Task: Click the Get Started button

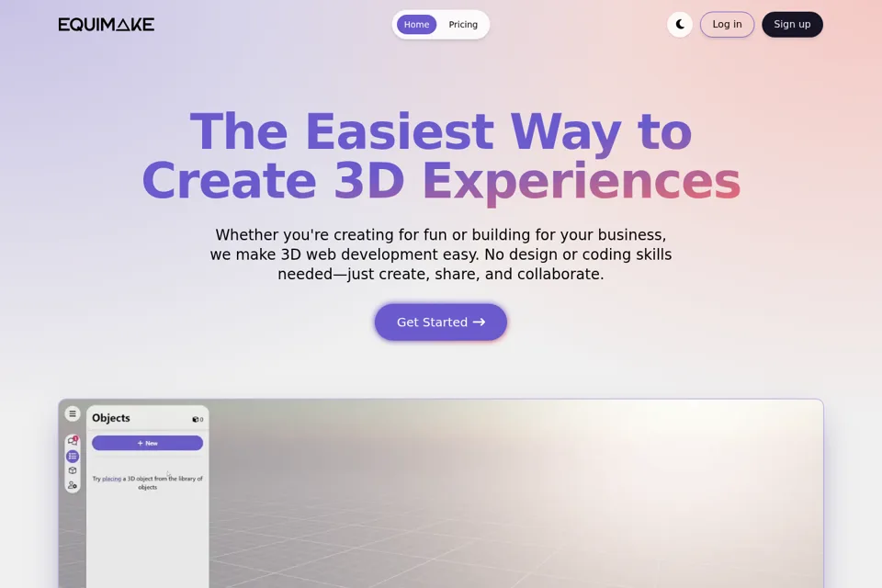Action: pyautogui.click(x=441, y=322)
